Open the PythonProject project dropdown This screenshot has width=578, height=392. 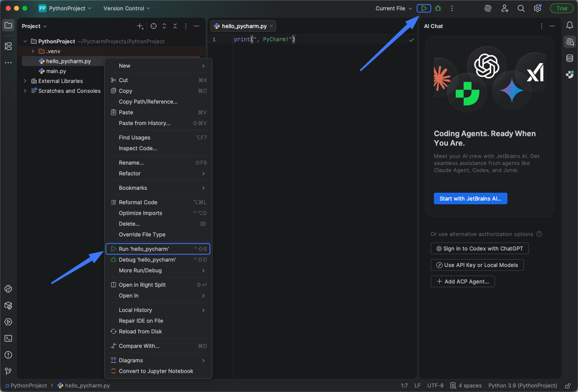[65, 8]
